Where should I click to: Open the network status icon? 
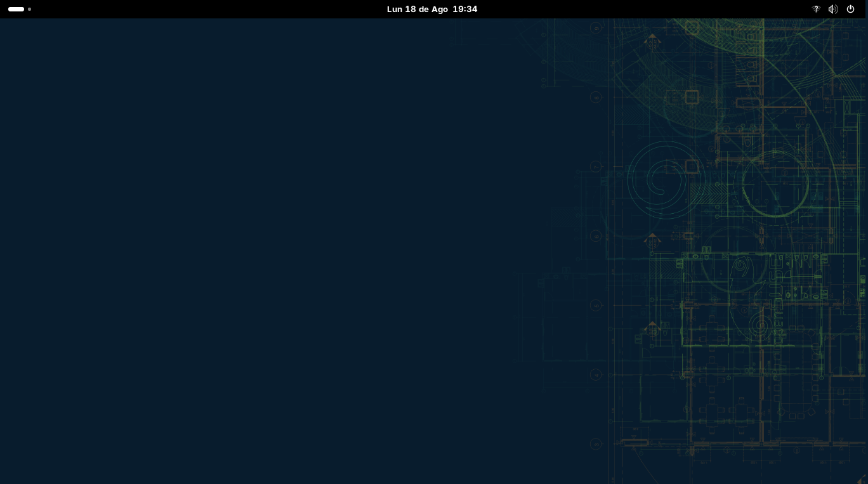tap(816, 9)
